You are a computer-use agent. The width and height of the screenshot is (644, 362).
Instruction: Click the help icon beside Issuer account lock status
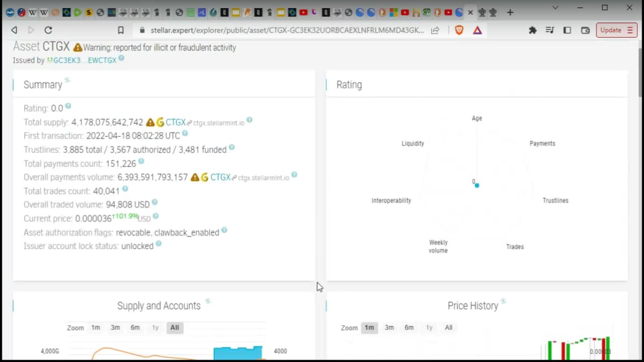point(158,244)
